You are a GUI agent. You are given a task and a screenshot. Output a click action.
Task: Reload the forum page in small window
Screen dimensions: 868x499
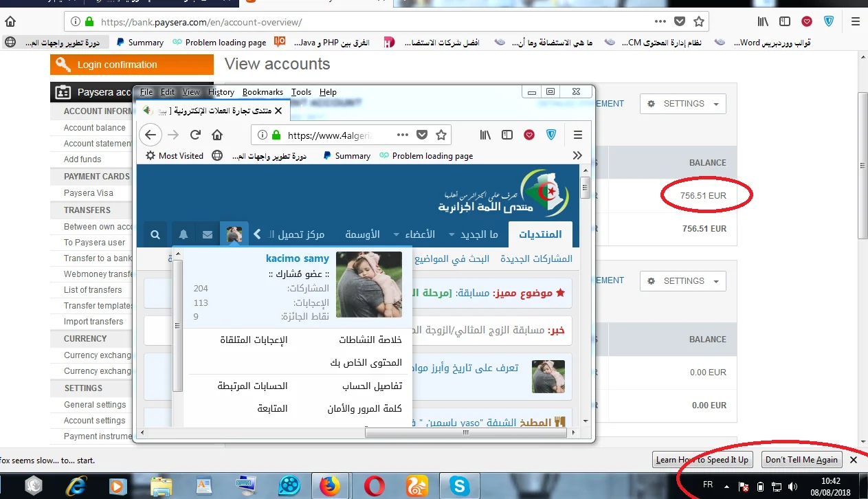pyautogui.click(x=195, y=135)
